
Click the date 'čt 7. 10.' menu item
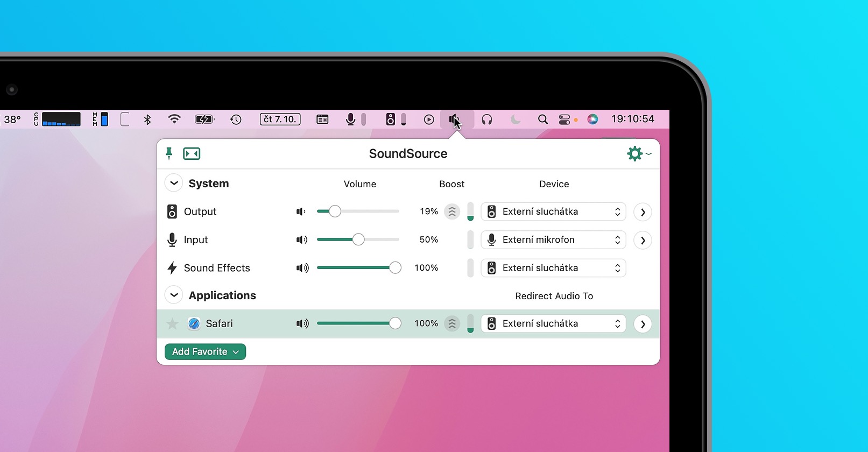(280, 119)
